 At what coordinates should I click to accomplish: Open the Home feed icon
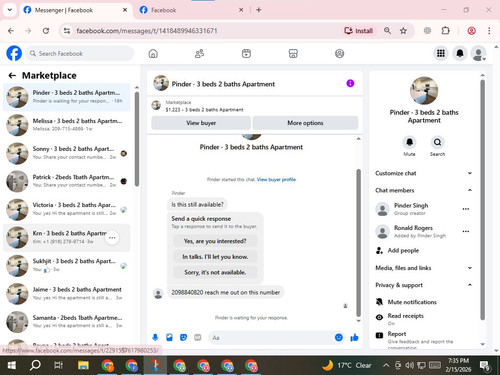click(x=153, y=53)
